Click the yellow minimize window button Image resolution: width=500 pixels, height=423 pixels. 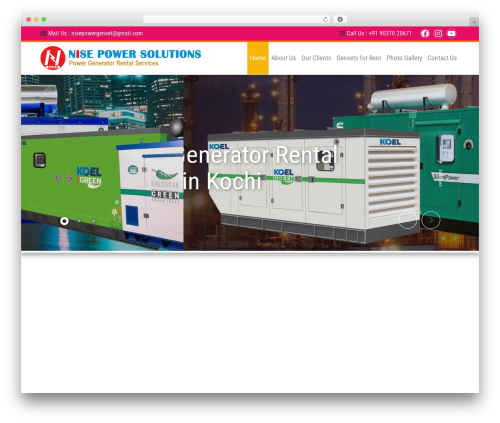36,19
